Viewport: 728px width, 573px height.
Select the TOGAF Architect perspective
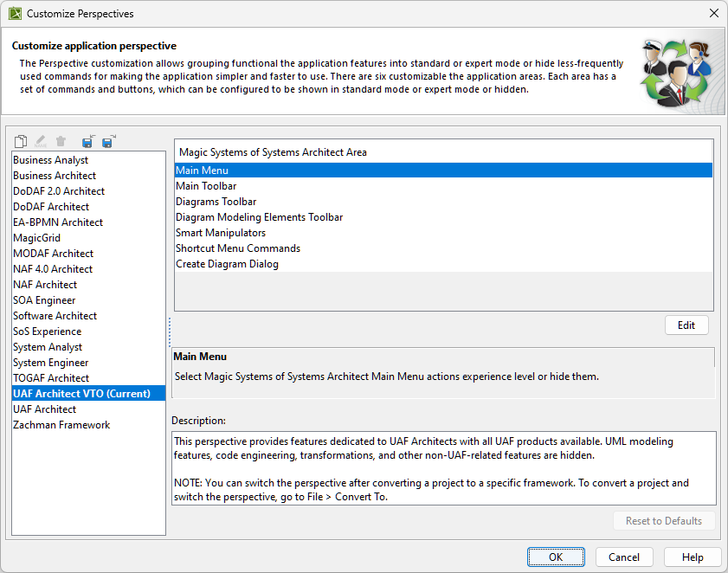tap(88, 378)
